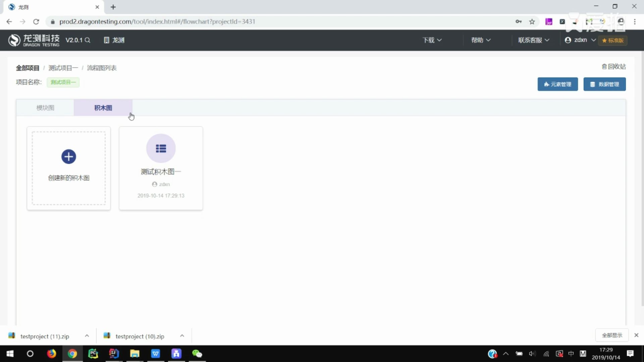
Task: Open WeChat from the taskbar
Action: click(197, 354)
